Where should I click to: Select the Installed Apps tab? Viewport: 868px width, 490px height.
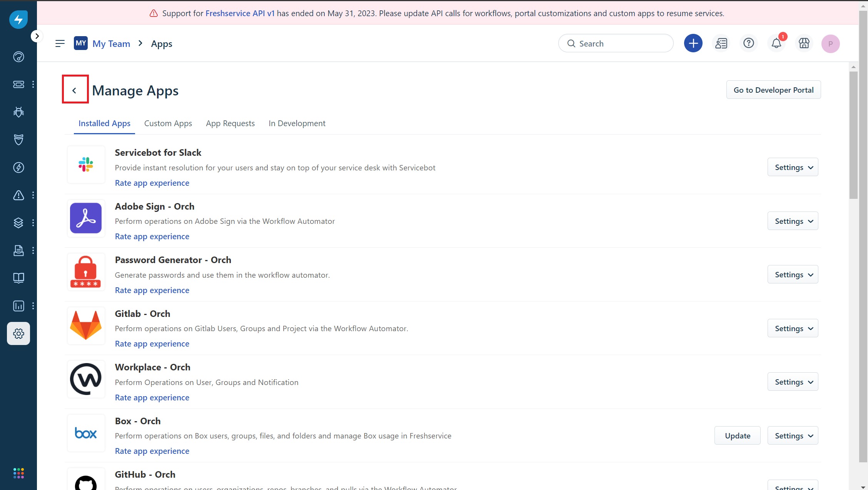click(104, 123)
